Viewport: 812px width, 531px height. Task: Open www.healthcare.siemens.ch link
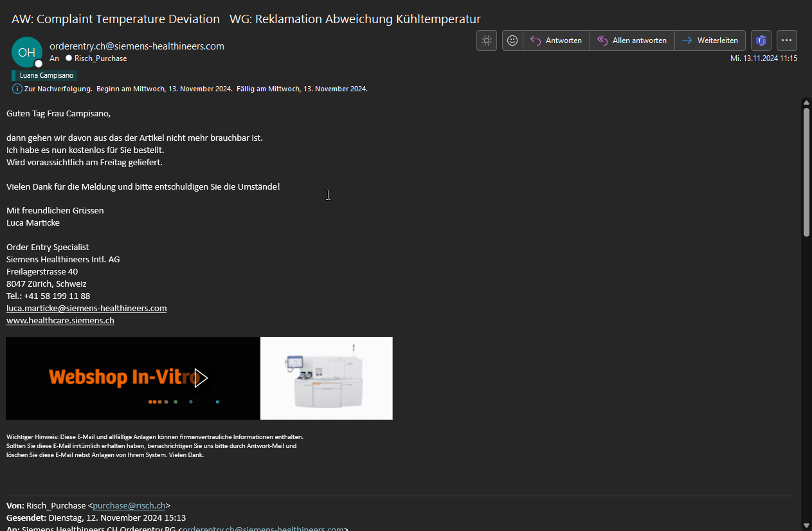tap(60, 320)
